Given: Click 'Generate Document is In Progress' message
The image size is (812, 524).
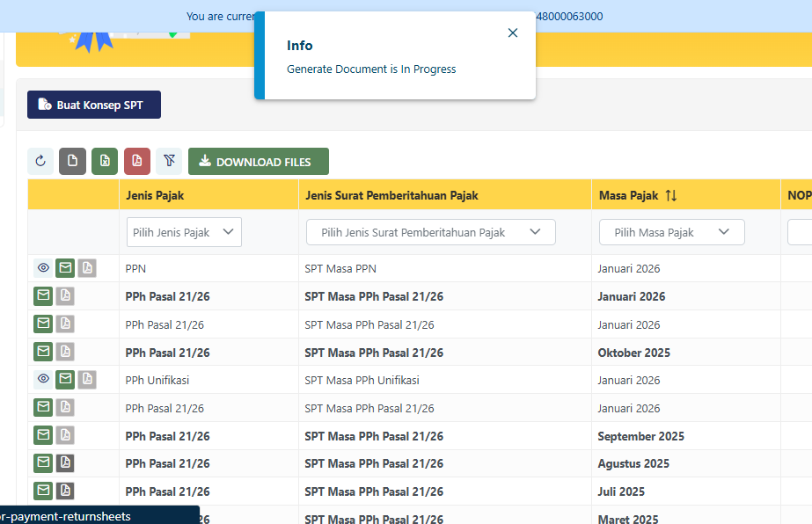Looking at the screenshot, I should [x=371, y=69].
